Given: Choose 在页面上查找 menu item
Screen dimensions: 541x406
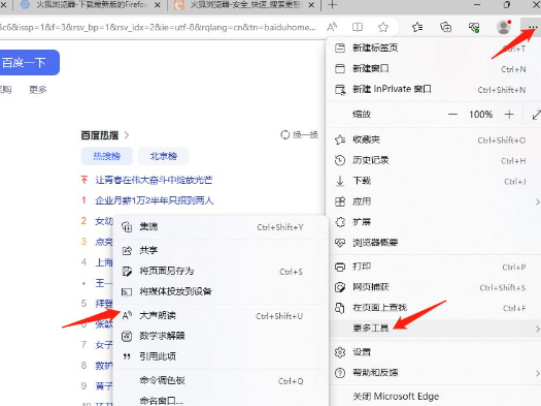Looking at the screenshot, I should tap(433, 308).
